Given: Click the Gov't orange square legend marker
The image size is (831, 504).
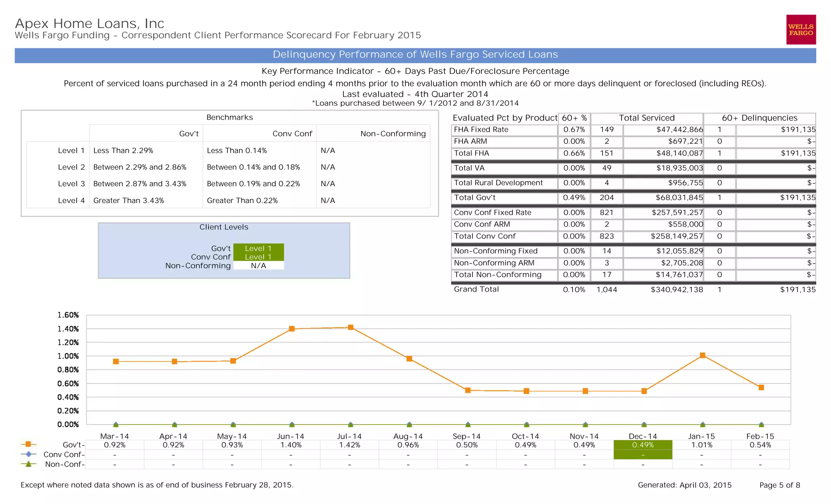Looking at the screenshot, I should (x=28, y=444).
